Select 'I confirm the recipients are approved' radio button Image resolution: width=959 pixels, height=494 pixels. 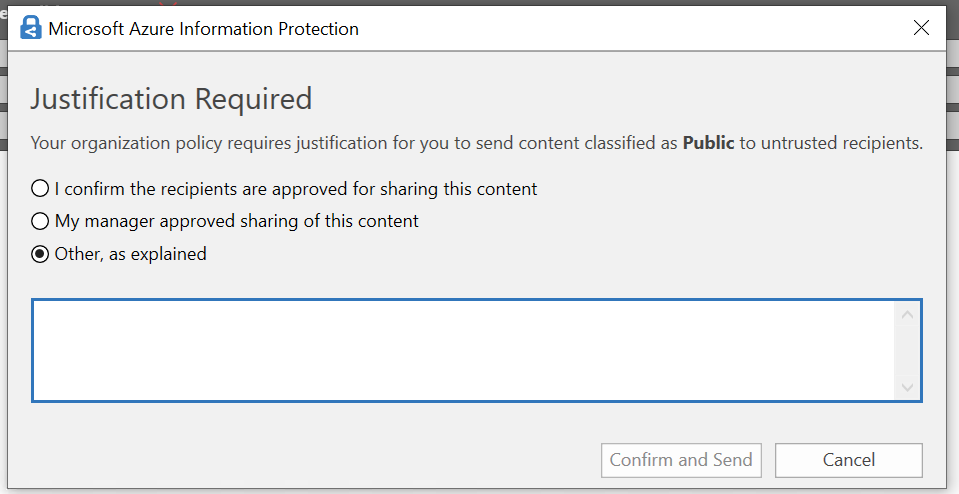[x=40, y=188]
